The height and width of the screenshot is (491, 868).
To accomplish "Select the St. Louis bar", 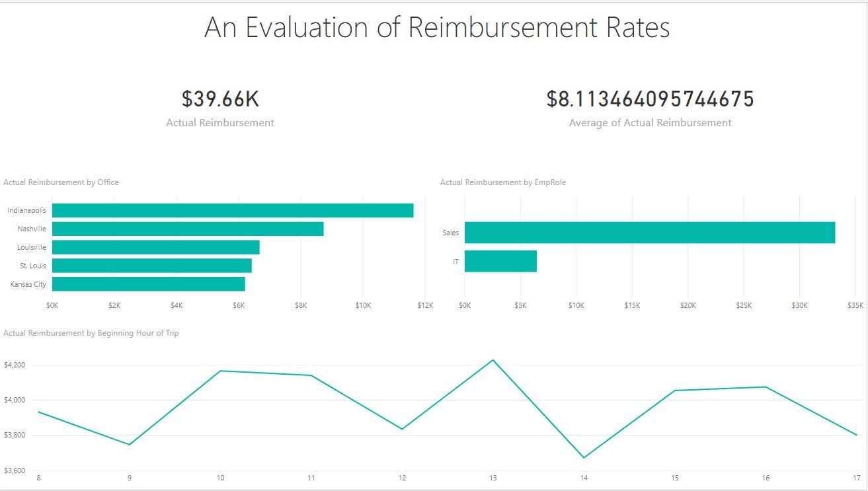I will [x=152, y=265].
